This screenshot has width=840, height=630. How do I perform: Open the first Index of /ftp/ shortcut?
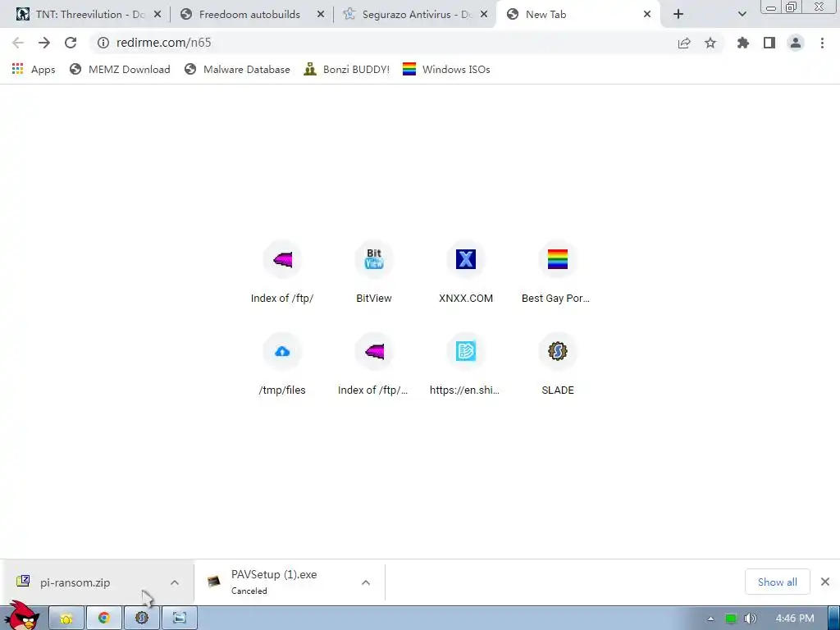coord(282,273)
